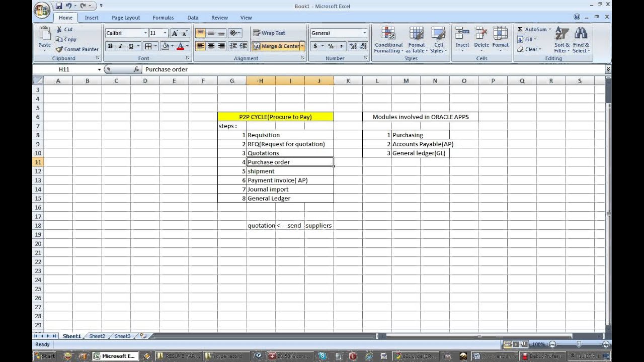644x362 pixels.
Task: Open the font name dropdown
Action: (145, 33)
